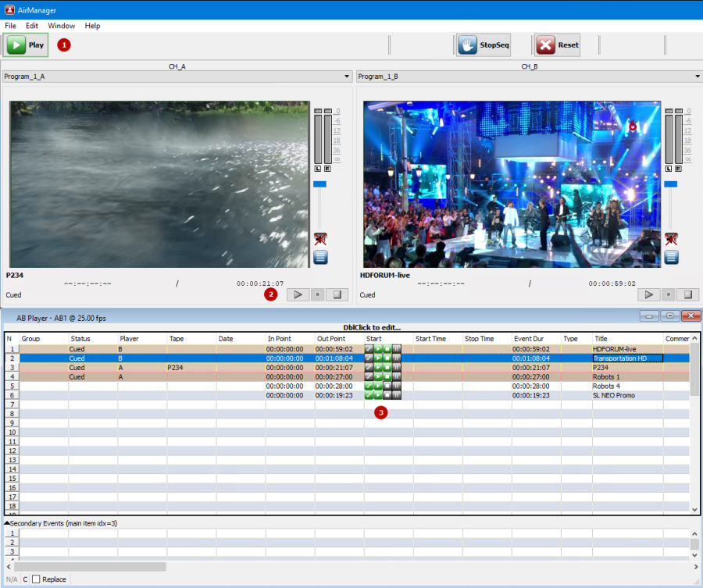Click the stop icon in the SL NEO Promo row

tap(387, 395)
